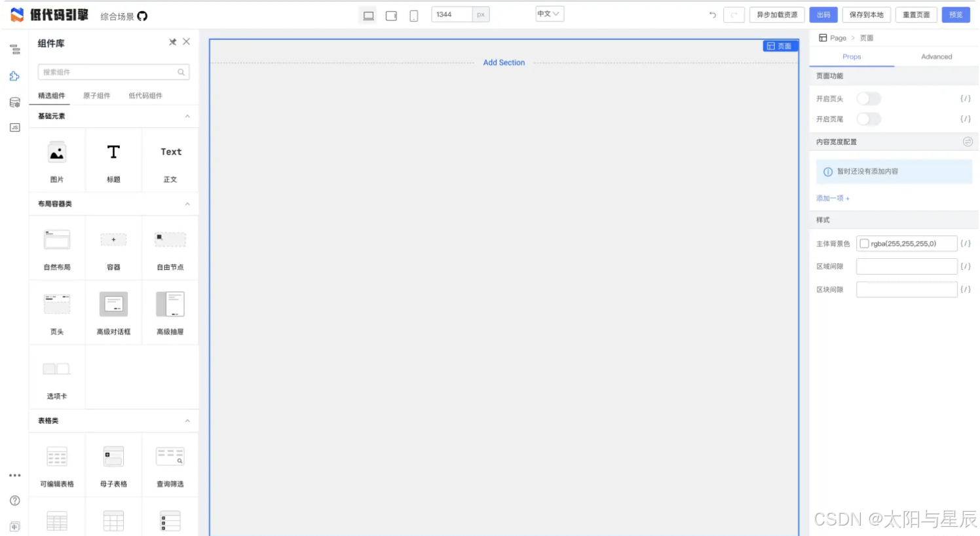Click the 保存到本地 button
The height and width of the screenshot is (536, 980).
coord(867,14)
